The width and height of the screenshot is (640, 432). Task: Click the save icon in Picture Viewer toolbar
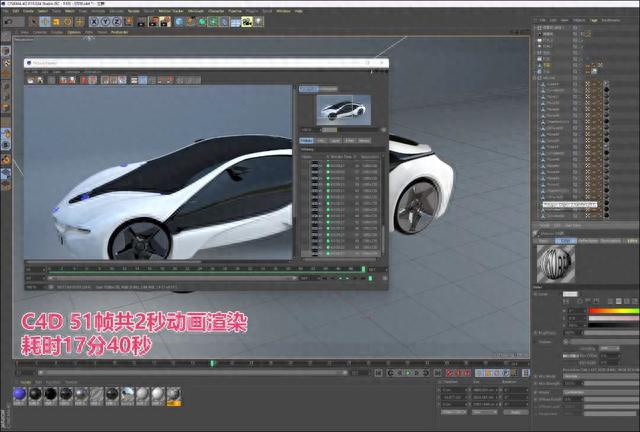[40, 80]
